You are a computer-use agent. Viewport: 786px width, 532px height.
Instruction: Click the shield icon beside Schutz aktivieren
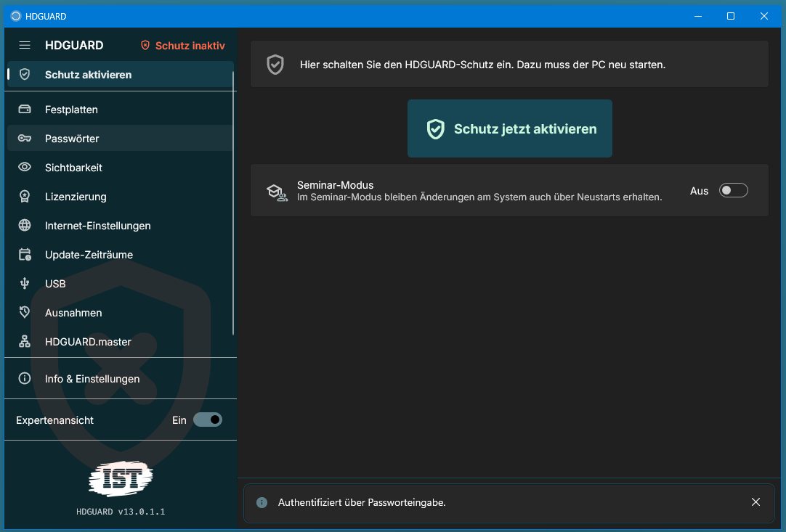25,74
